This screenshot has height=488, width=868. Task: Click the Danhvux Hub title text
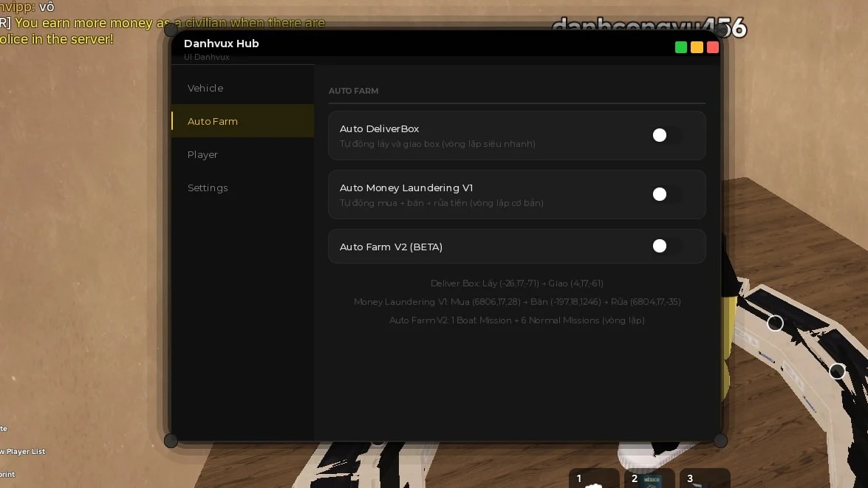pyautogui.click(x=222, y=43)
